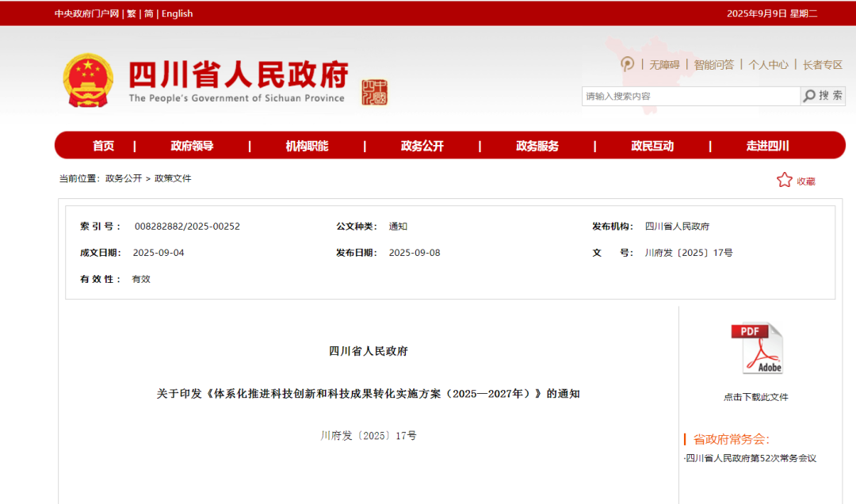
Task: Click the magnifier search icon
Action: (x=809, y=96)
